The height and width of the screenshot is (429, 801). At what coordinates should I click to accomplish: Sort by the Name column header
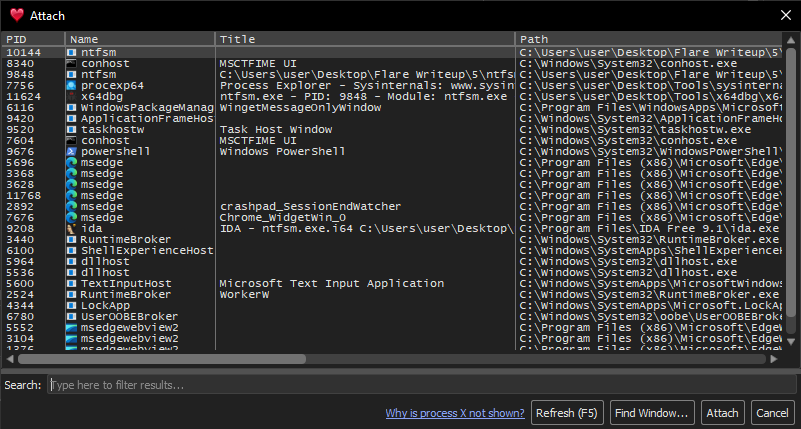(140, 39)
